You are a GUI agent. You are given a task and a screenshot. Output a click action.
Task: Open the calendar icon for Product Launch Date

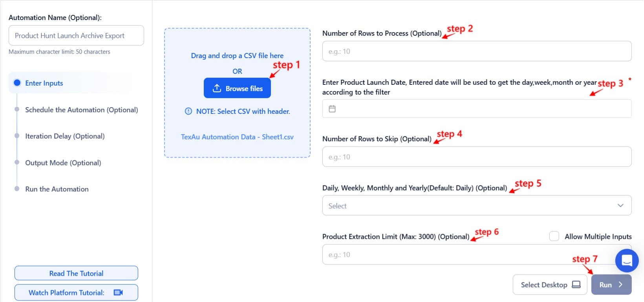click(x=332, y=108)
